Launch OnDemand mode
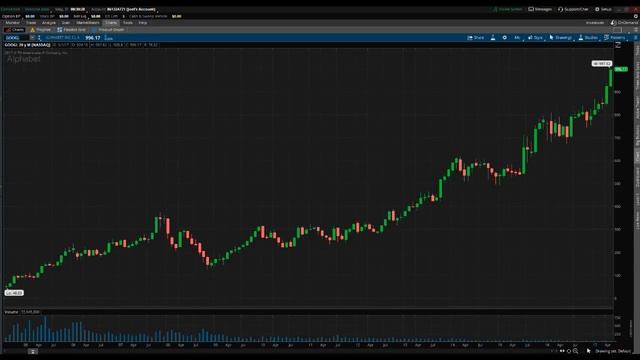640x360 pixels. pos(624,23)
